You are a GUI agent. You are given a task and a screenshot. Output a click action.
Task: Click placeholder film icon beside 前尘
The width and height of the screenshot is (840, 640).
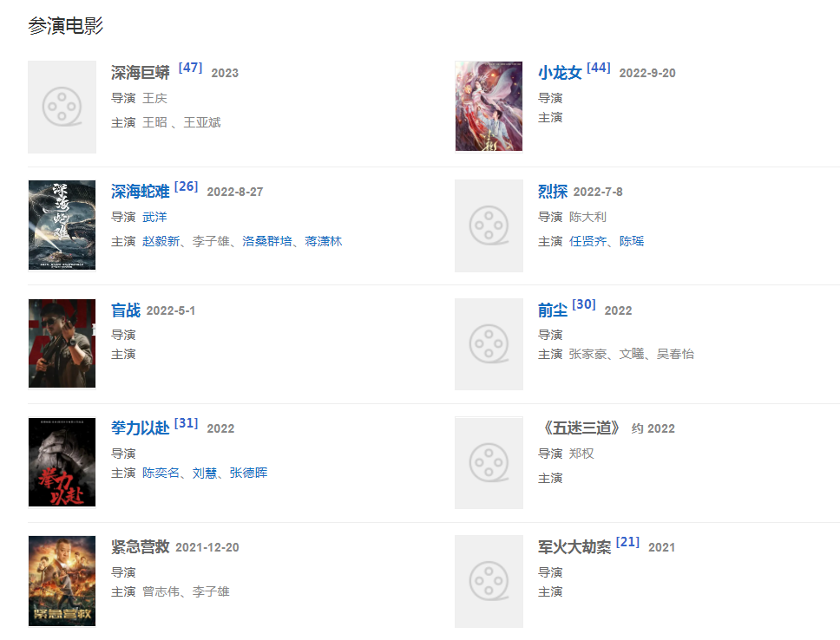(489, 344)
